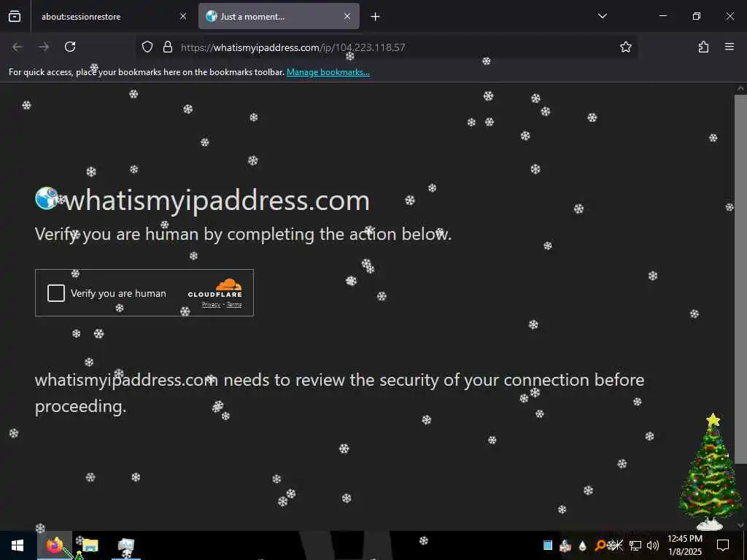Click the whatismyipaddress.com globe logo
Screen dimensions: 747x560
tap(47, 198)
